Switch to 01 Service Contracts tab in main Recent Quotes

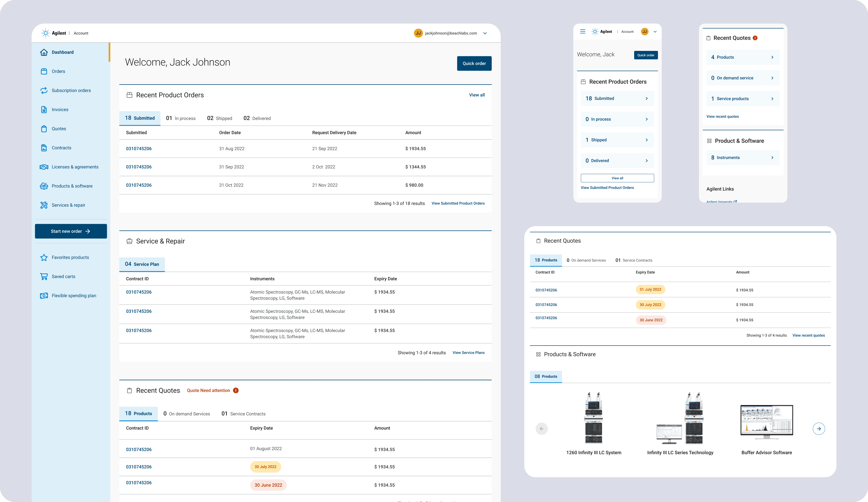coord(243,413)
